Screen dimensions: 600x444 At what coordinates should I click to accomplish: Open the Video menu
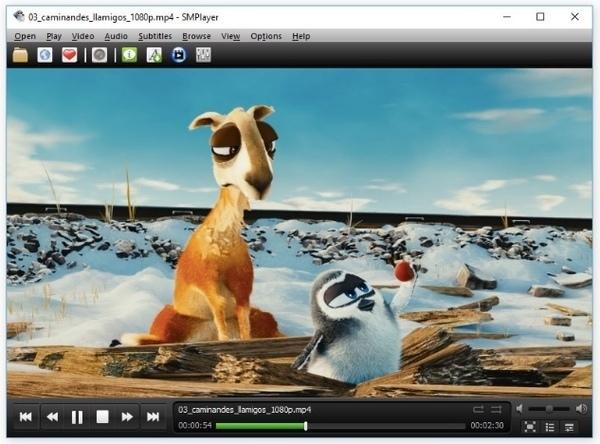(83, 36)
